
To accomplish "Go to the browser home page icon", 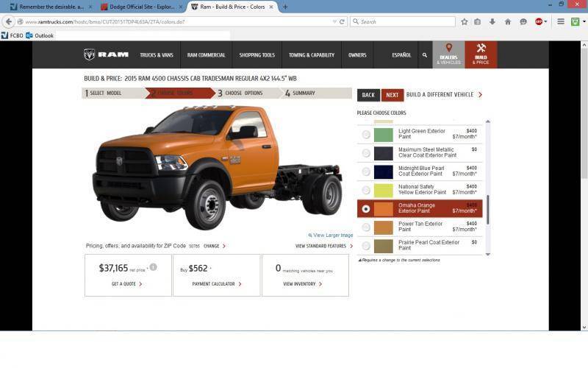I will coord(507,21).
